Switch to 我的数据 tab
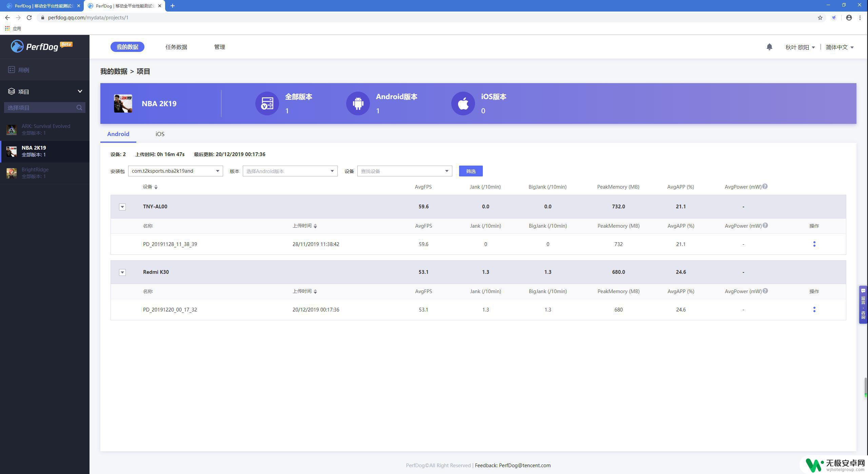 (127, 47)
